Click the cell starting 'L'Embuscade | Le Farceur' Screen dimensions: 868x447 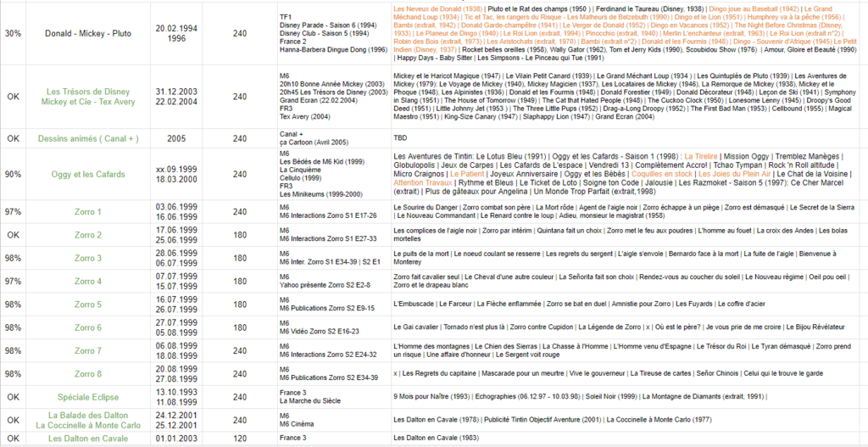626,305
